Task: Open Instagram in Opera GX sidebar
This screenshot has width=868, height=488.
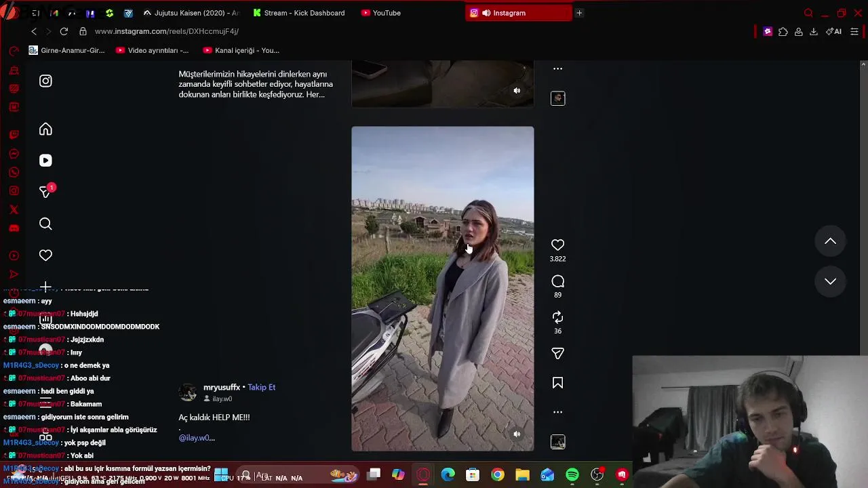Action: 14,191
